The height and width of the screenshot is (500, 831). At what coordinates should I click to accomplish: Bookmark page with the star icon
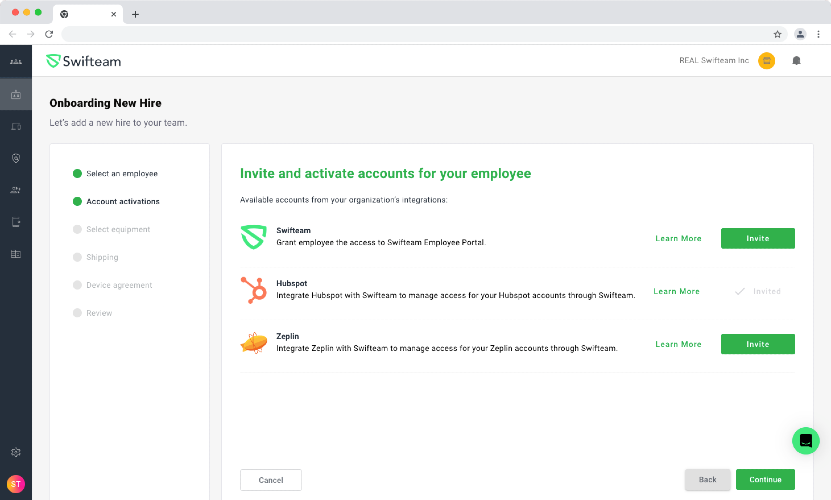[x=777, y=34]
